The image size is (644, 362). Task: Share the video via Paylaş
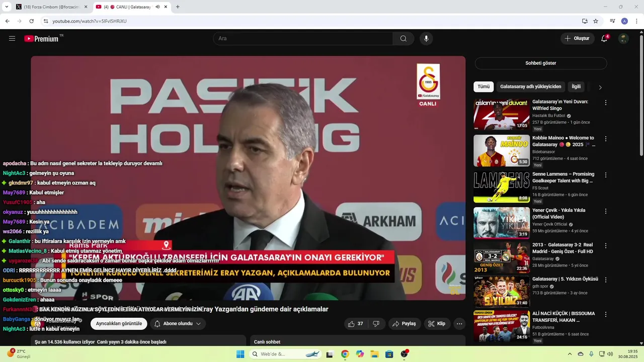[x=405, y=324]
